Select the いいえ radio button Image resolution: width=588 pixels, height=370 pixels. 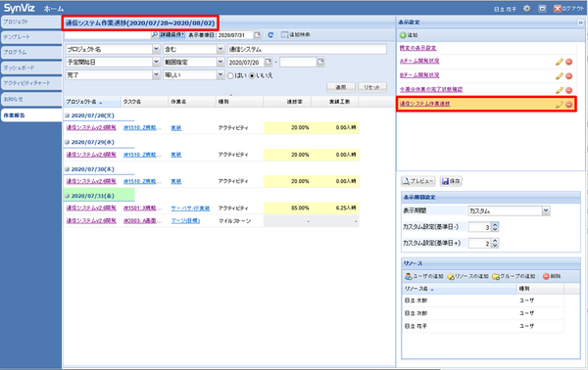pos(252,75)
